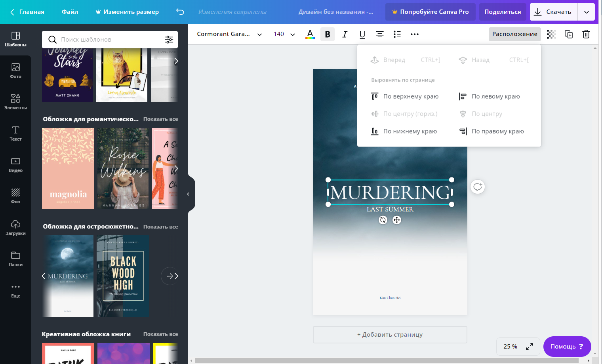Open the Cormorant Garamond font dropdown
The image size is (602, 364).
[229, 34]
